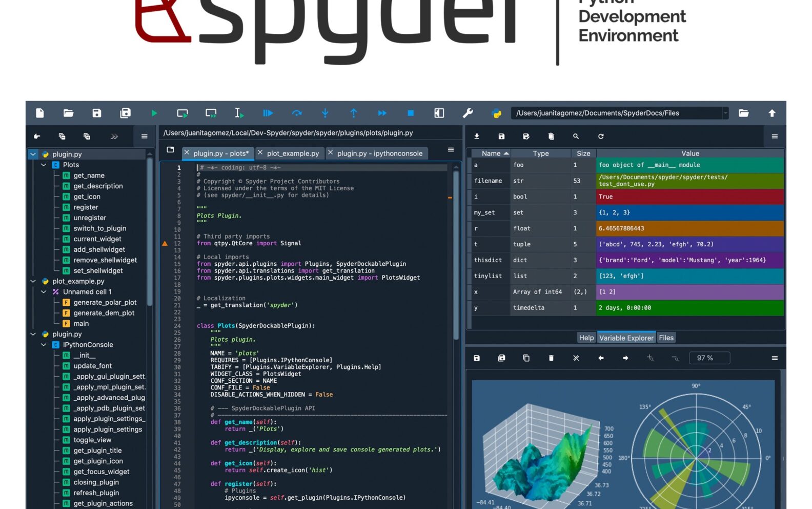The width and height of the screenshot is (812, 509).
Task: Click the Variable Explorer search icon
Action: click(576, 136)
